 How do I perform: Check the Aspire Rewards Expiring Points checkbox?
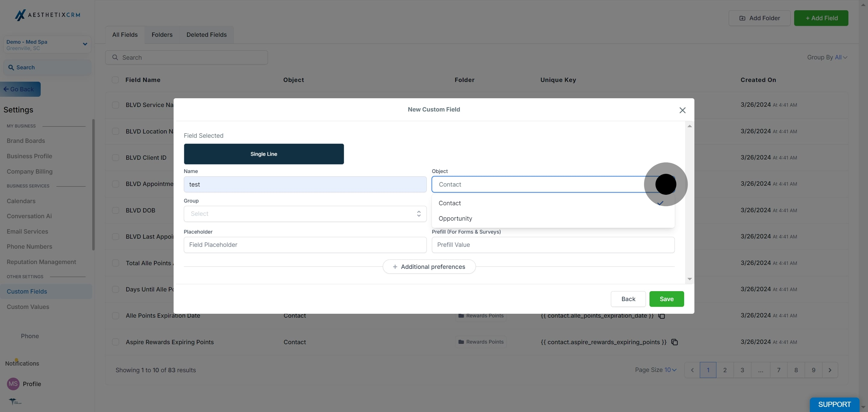point(115,342)
